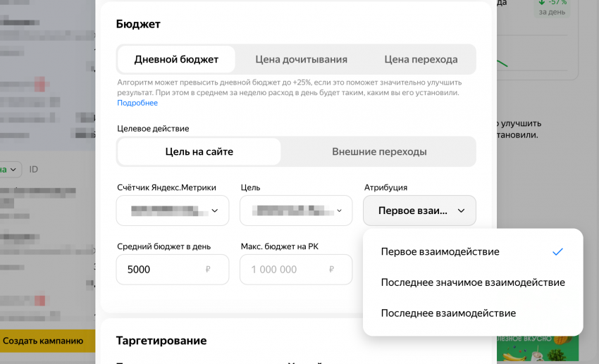Follow the Подробнее link
The height and width of the screenshot is (364, 599).
(137, 103)
